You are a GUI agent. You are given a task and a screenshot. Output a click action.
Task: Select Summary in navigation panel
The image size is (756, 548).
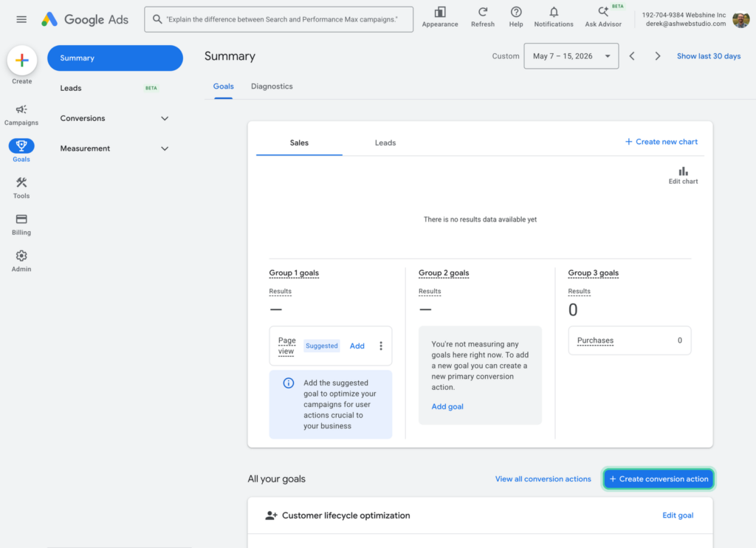click(x=114, y=58)
